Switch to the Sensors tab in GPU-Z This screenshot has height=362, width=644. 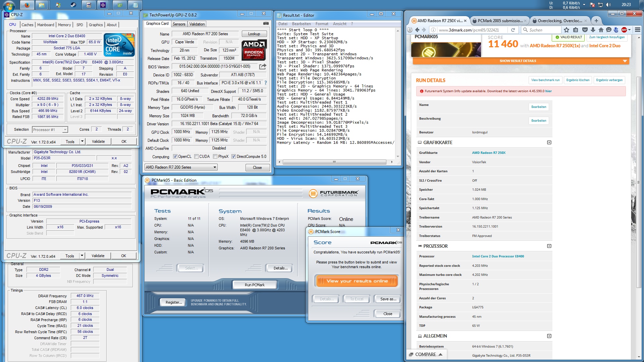(x=179, y=24)
